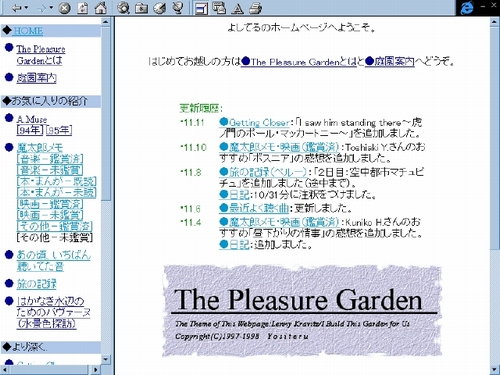This screenshot has height=375, width=500.
Task: Click the Fonts letter A icon
Action: tap(237, 8)
